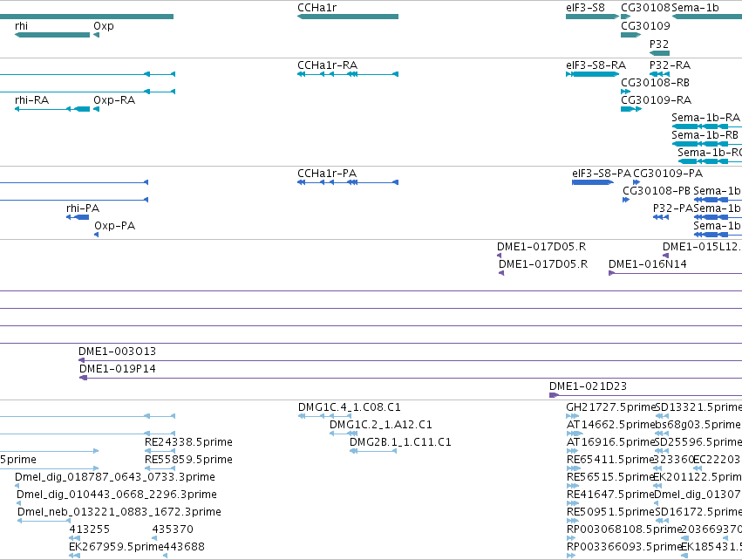Select the EK267959.5prime label
This screenshot has width=742, height=560.
coord(116,547)
